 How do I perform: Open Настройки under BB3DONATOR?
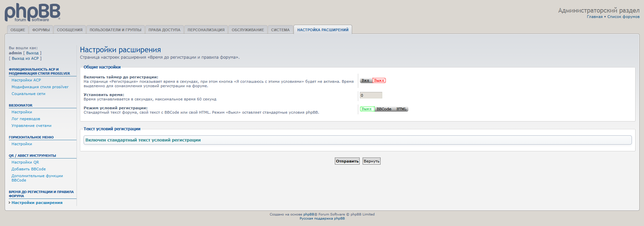22,112
